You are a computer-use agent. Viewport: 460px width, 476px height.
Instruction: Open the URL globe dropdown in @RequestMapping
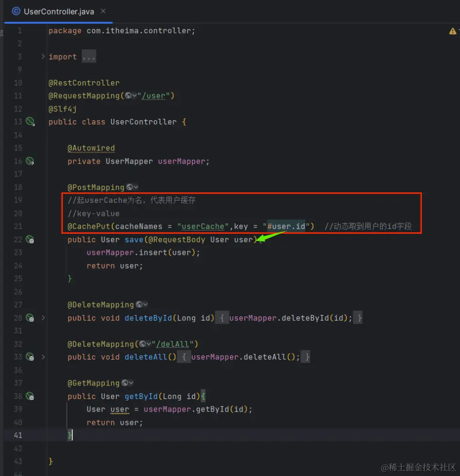[131, 96]
